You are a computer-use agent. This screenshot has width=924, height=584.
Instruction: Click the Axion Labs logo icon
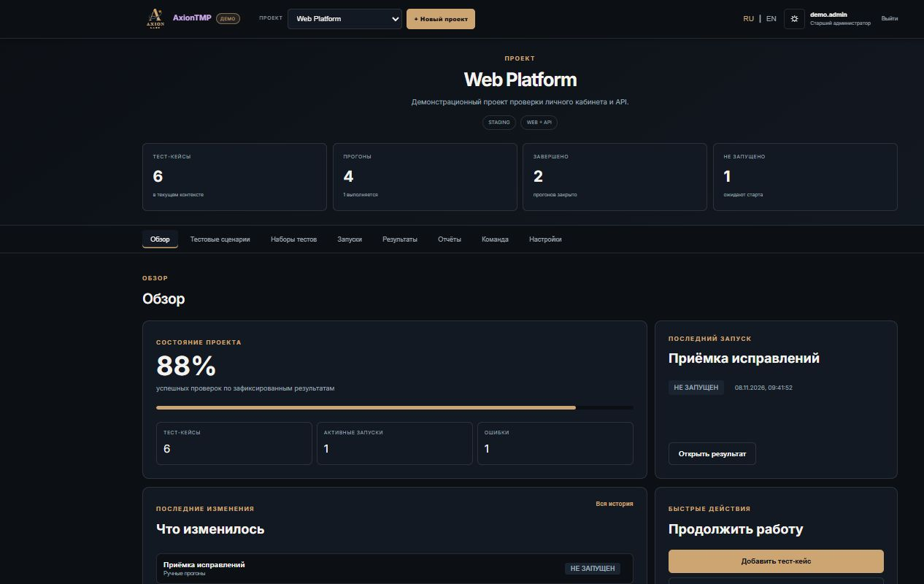pyautogui.click(x=155, y=18)
